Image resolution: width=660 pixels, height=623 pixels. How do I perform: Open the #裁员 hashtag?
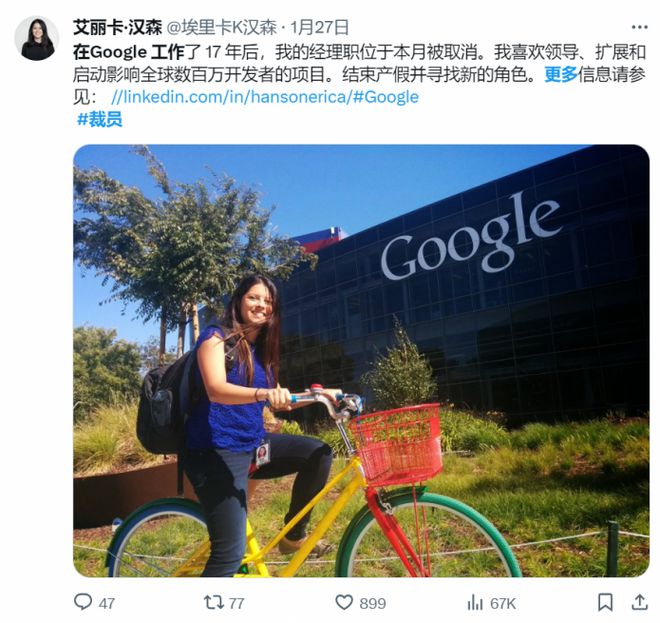click(x=100, y=120)
